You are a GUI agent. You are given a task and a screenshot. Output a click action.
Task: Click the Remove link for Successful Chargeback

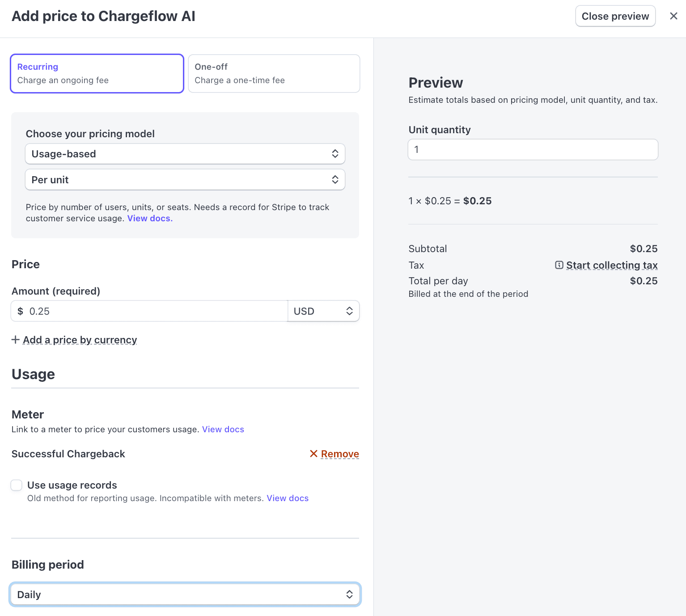[340, 454]
